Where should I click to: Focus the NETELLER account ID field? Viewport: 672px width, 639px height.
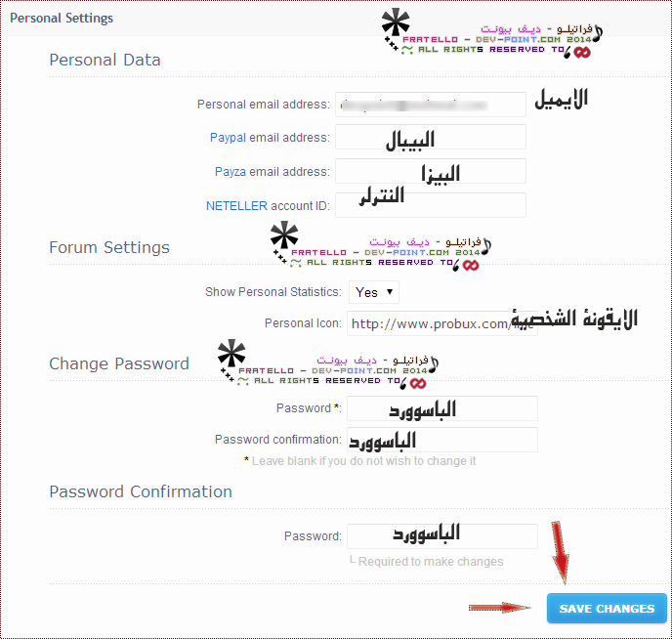click(430, 206)
